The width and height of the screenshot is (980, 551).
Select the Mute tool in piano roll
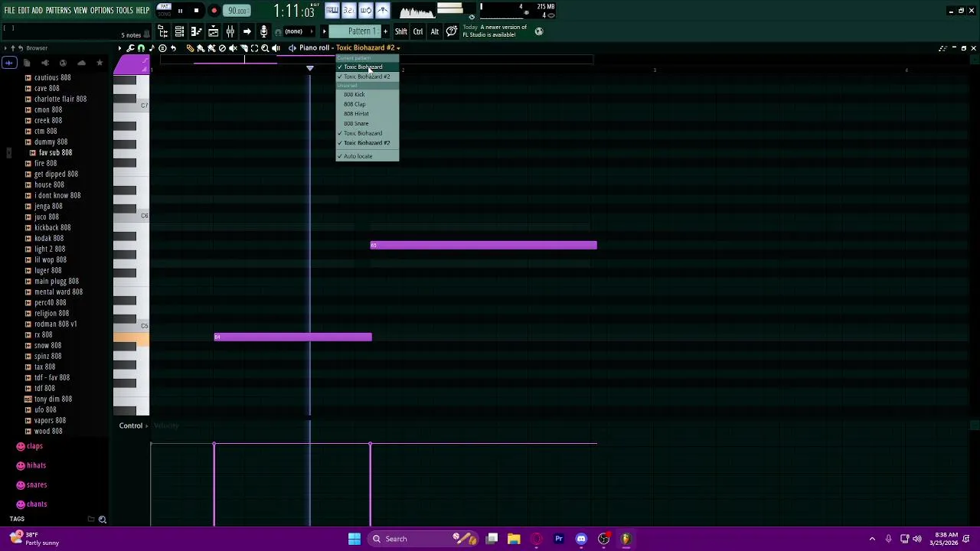[x=233, y=47]
